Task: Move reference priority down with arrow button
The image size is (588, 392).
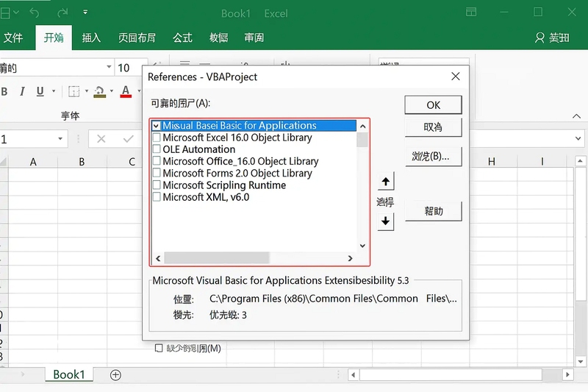Action: point(385,221)
